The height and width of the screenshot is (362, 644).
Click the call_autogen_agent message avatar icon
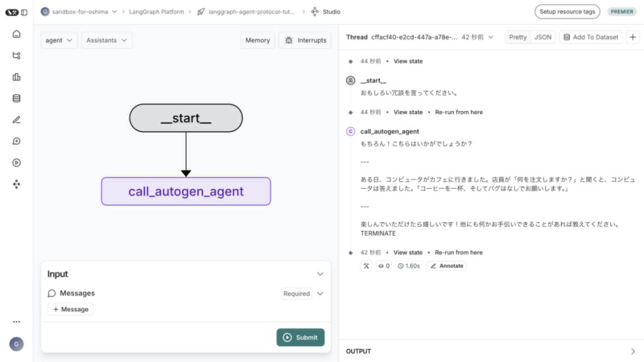(351, 131)
